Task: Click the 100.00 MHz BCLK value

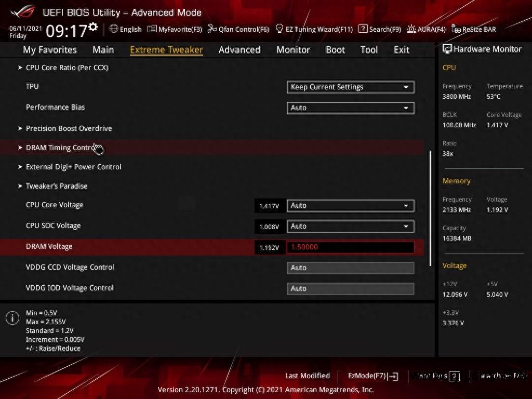Action: tap(459, 125)
